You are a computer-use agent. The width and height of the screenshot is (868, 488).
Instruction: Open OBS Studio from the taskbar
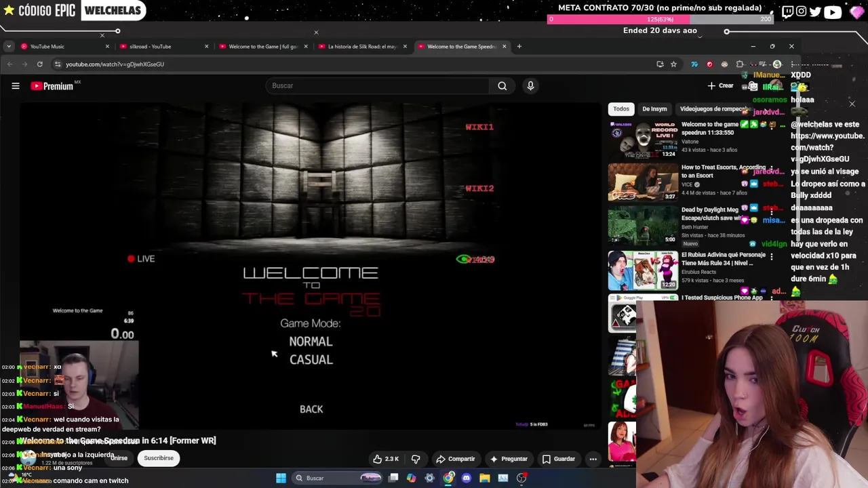click(x=521, y=479)
